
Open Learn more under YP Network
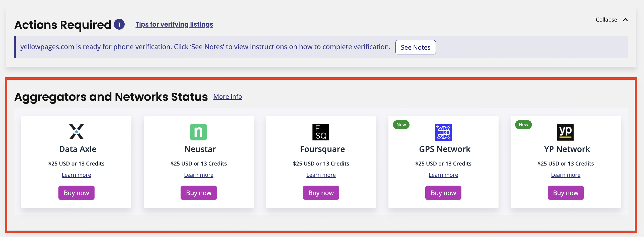click(x=566, y=175)
